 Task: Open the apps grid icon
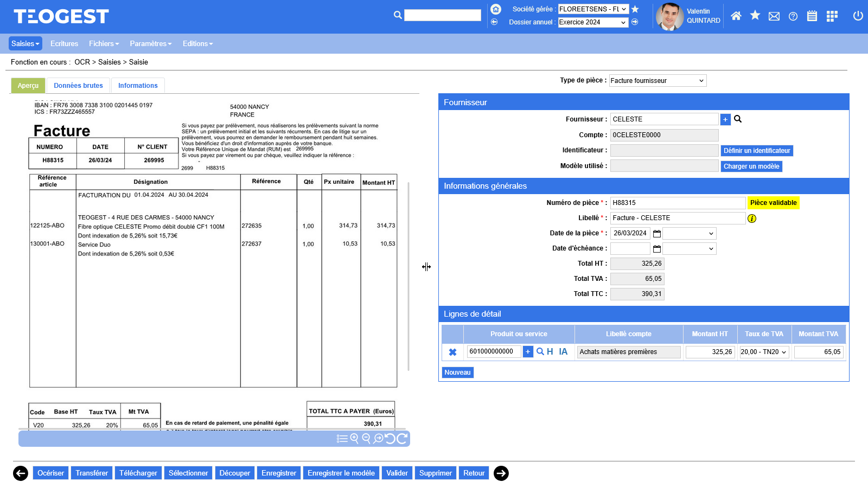tap(832, 16)
